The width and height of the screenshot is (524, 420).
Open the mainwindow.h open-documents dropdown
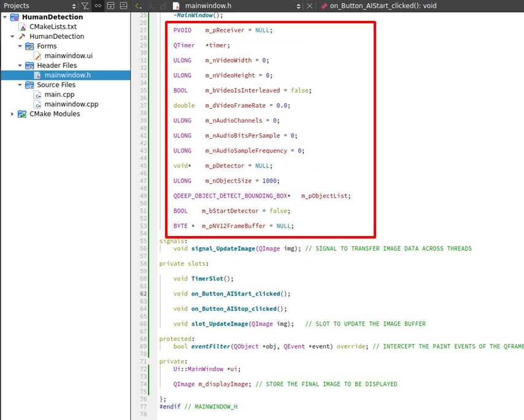298,6
